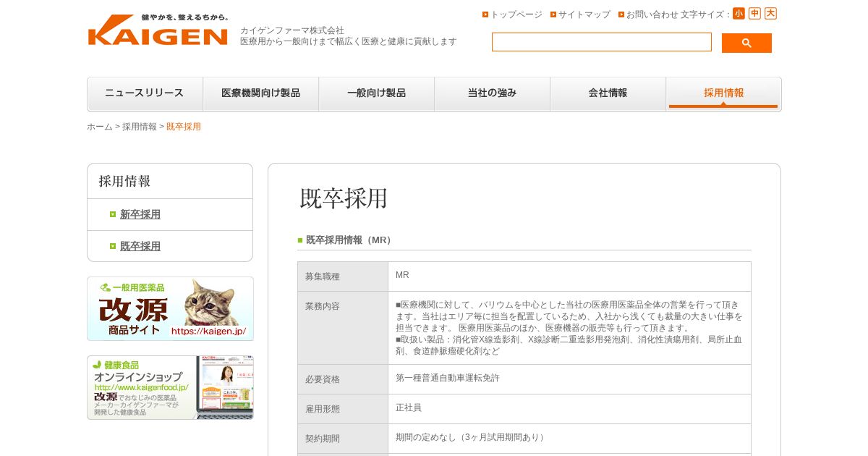Click the 第一種普通自動車運転免許 cell
868x456 pixels.
click(569, 379)
